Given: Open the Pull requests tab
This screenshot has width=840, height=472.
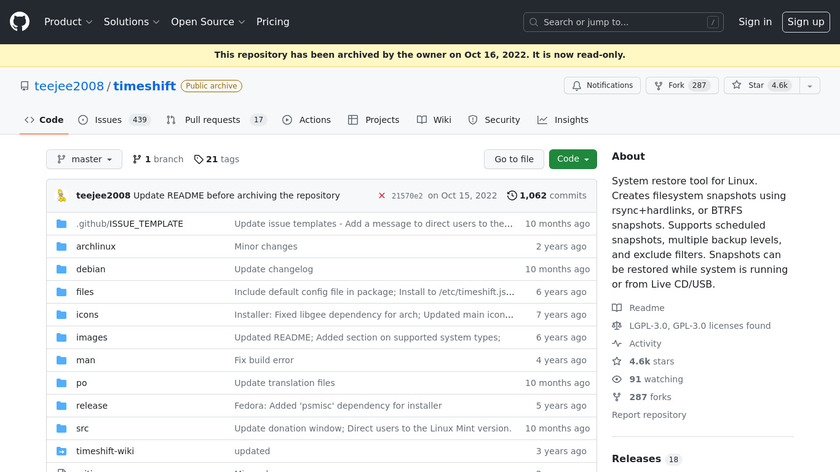Looking at the screenshot, I should pos(216,120).
